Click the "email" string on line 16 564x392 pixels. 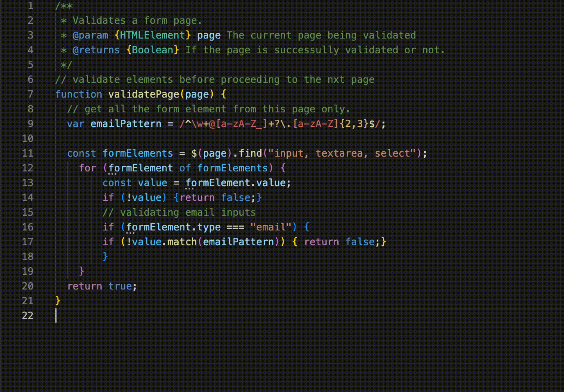(x=271, y=227)
